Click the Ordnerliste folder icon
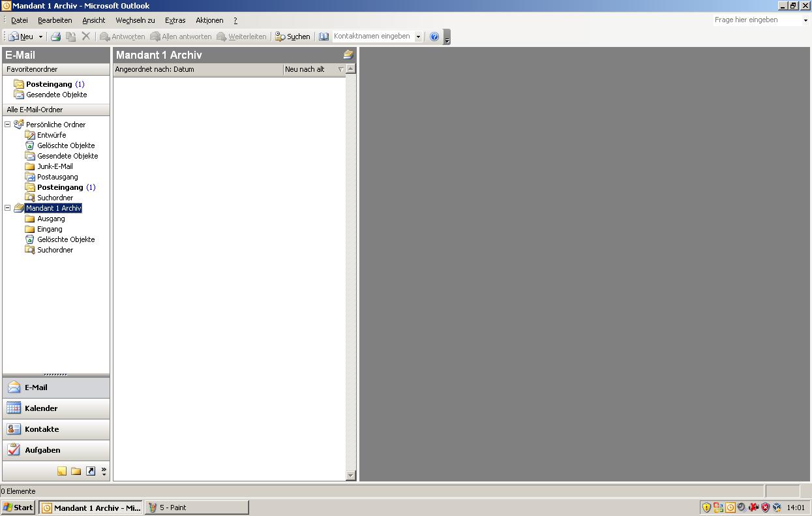This screenshot has height=516, width=812. pos(76,471)
